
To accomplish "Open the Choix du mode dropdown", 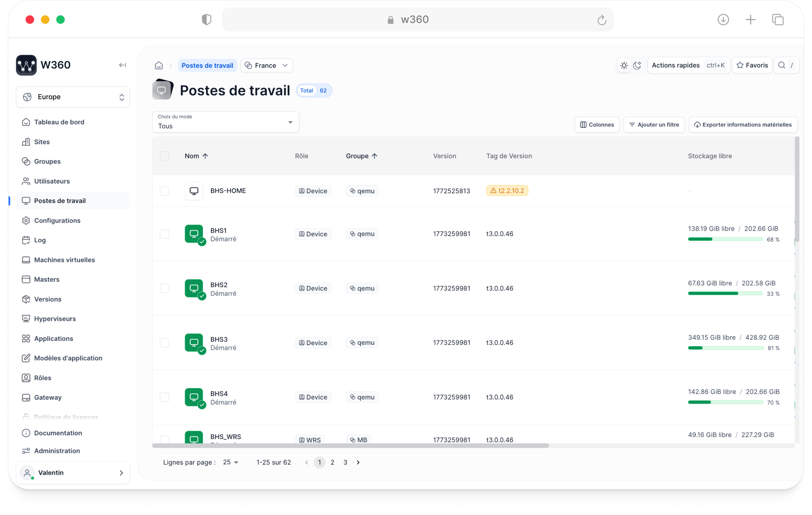I will point(225,123).
